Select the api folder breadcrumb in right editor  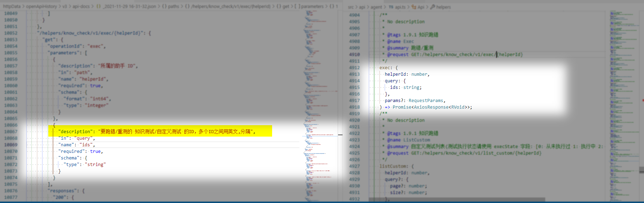[362, 7]
